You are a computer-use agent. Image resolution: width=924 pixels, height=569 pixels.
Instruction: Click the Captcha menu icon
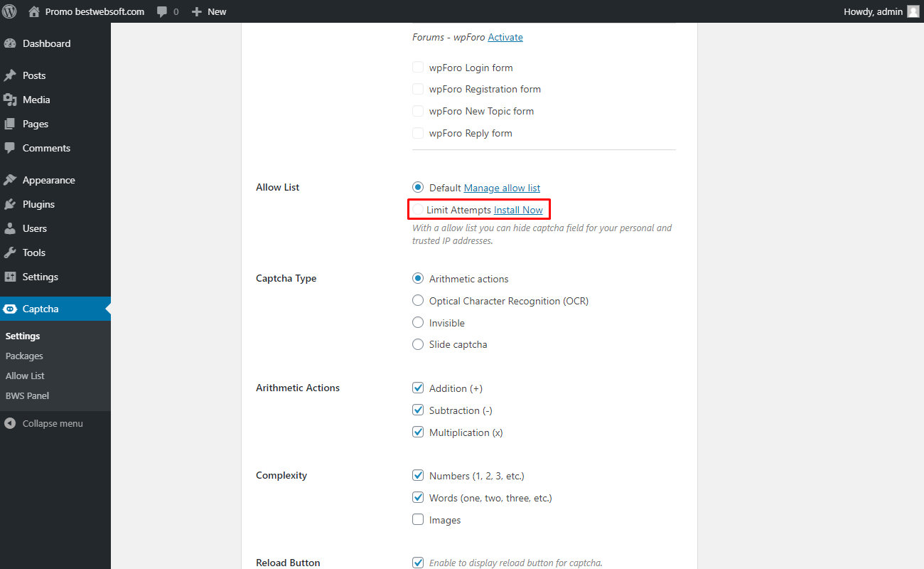coord(10,309)
